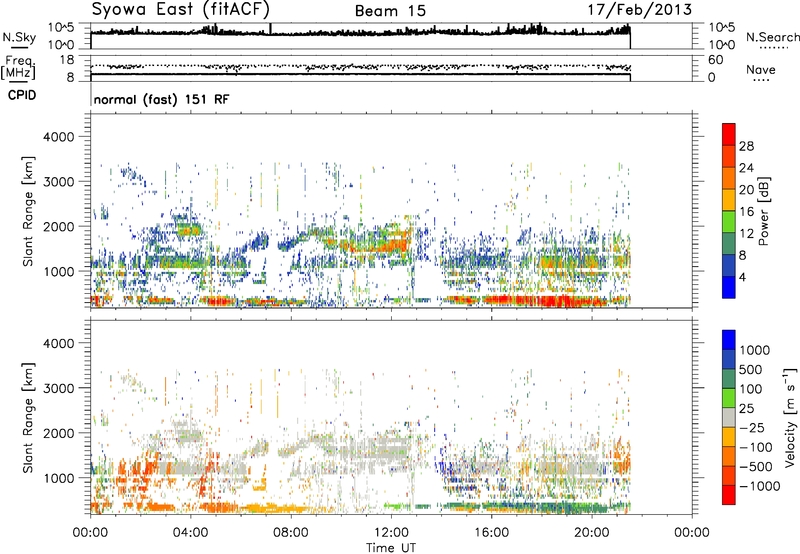
Task: Click the "24" label on Power colorbar
Action: point(746,168)
